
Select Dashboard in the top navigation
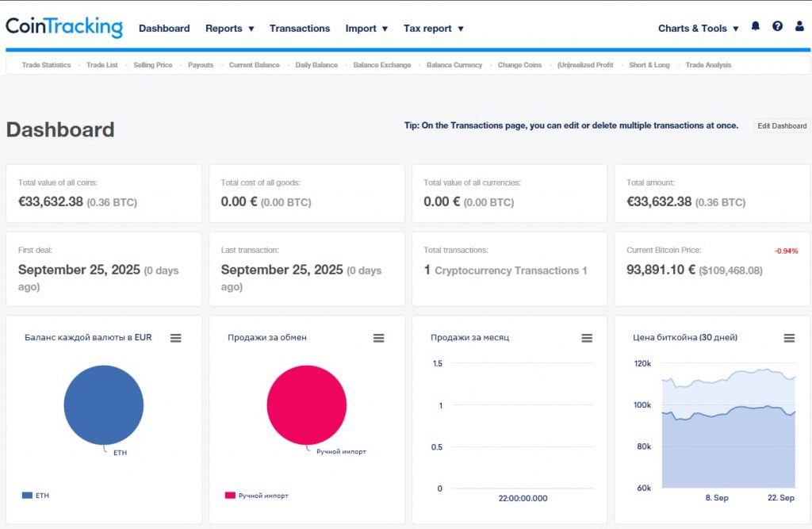(164, 29)
